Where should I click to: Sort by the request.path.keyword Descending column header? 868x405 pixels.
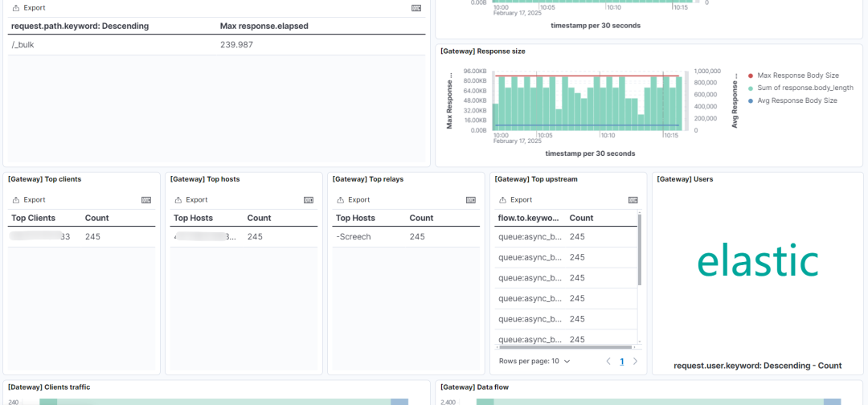80,26
